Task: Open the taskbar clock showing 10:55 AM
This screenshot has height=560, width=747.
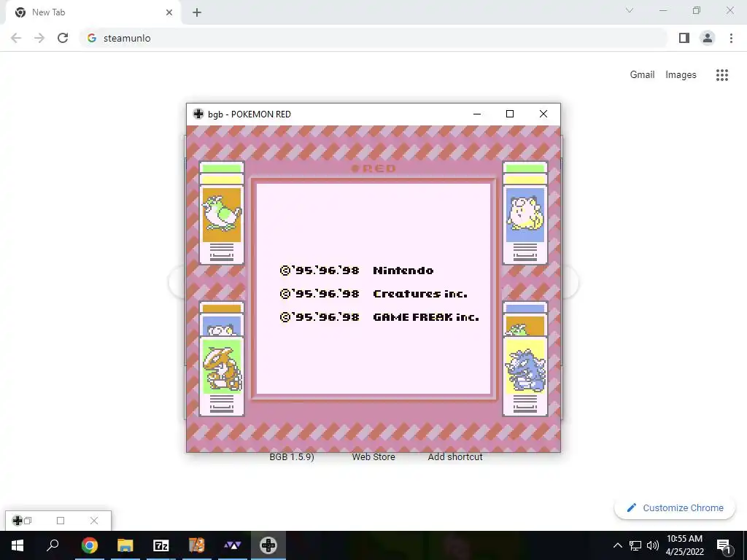Action: click(x=684, y=545)
